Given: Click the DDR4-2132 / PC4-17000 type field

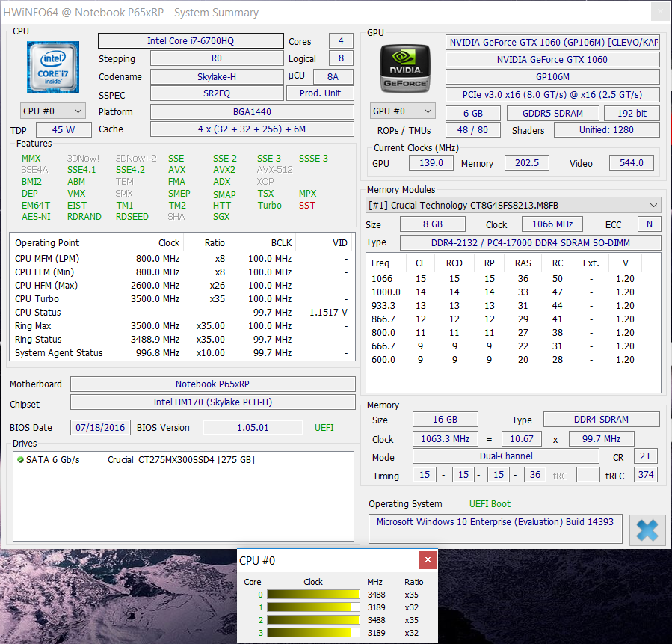Looking at the screenshot, I should pos(531,242).
